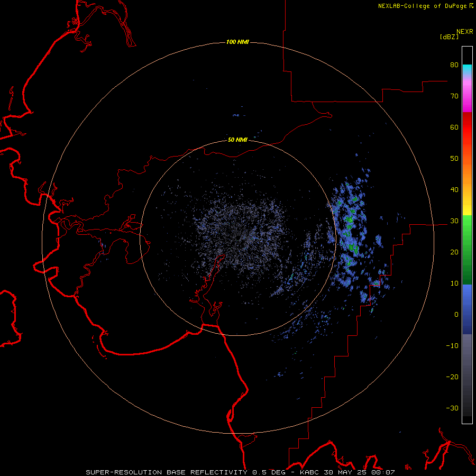Viewport: 476px width, 476px height.
Task: Click the 40 value on the dBZ scale
Action: (x=454, y=190)
